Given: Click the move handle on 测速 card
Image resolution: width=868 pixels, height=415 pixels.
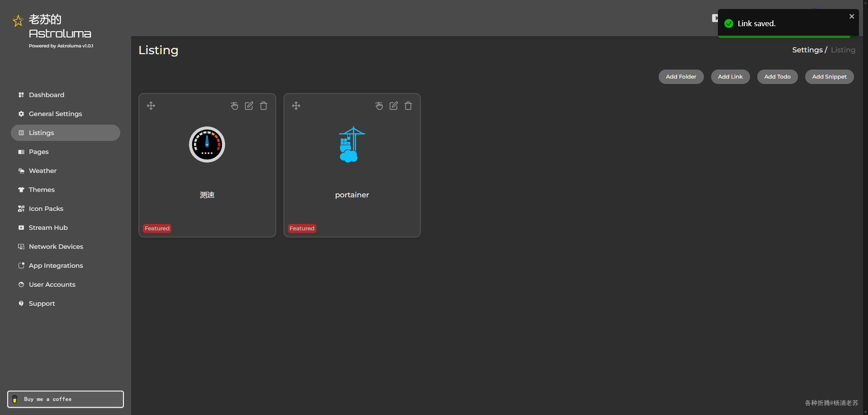Looking at the screenshot, I should [x=151, y=106].
